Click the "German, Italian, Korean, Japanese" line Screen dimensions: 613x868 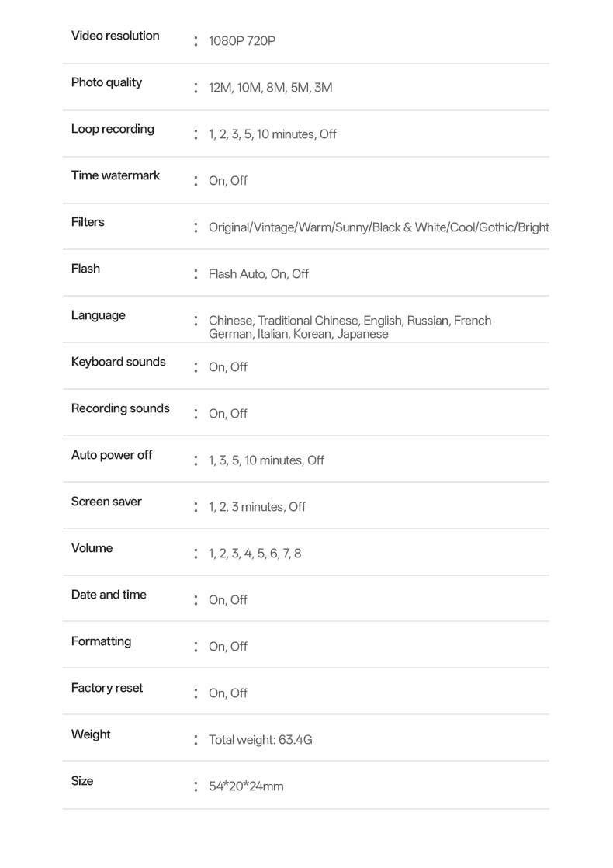[298, 334]
